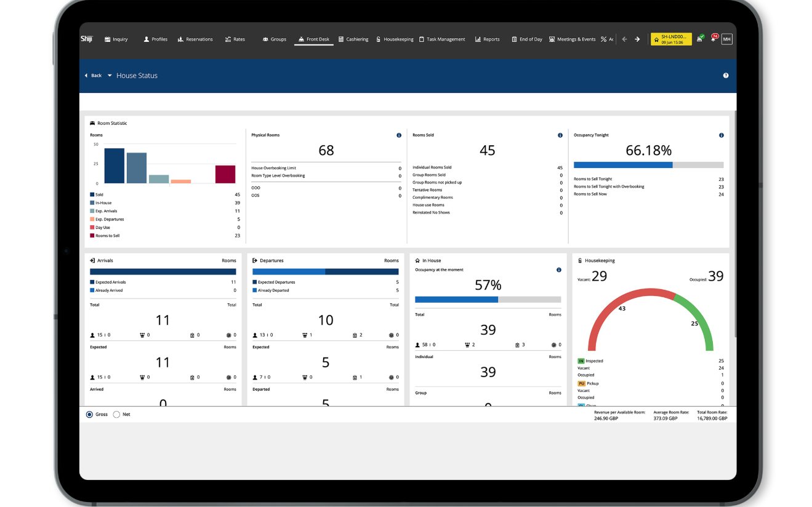The height and width of the screenshot is (507, 812).
Task: Open the help question mark icon
Action: coord(726,76)
